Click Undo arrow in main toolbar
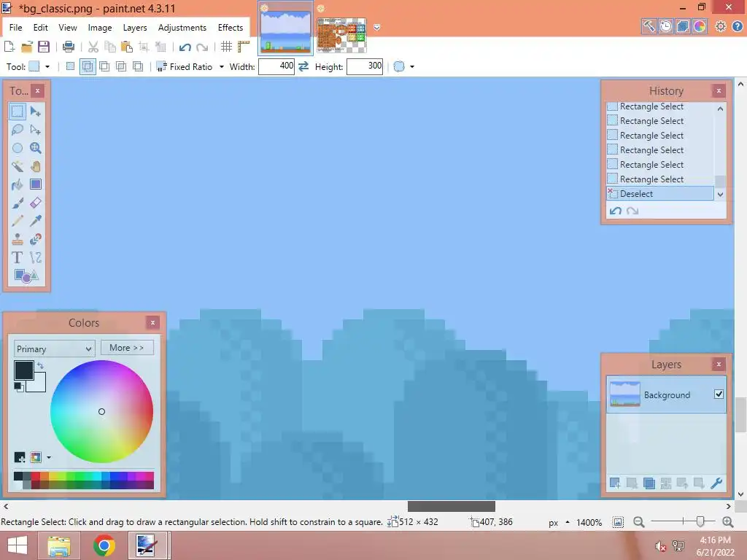This screenshot has width=747, height=560. point(185,47)
